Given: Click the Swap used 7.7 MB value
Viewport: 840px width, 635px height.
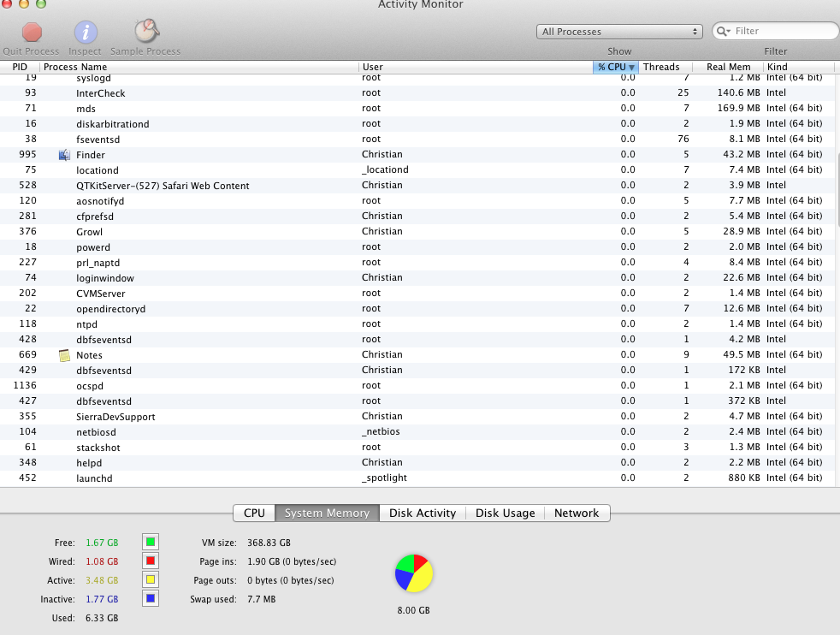Looking at the screenshot, I should click(x=262, y=599).
